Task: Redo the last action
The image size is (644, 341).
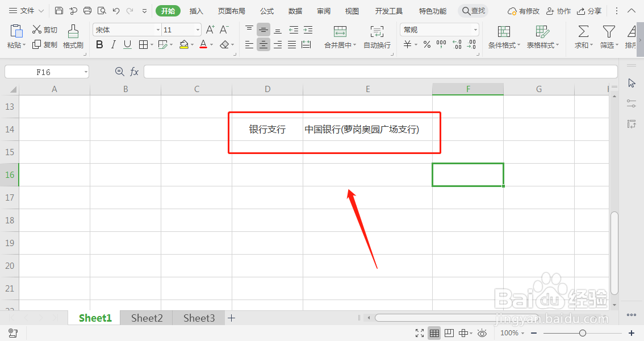Action: coord(130,11)
